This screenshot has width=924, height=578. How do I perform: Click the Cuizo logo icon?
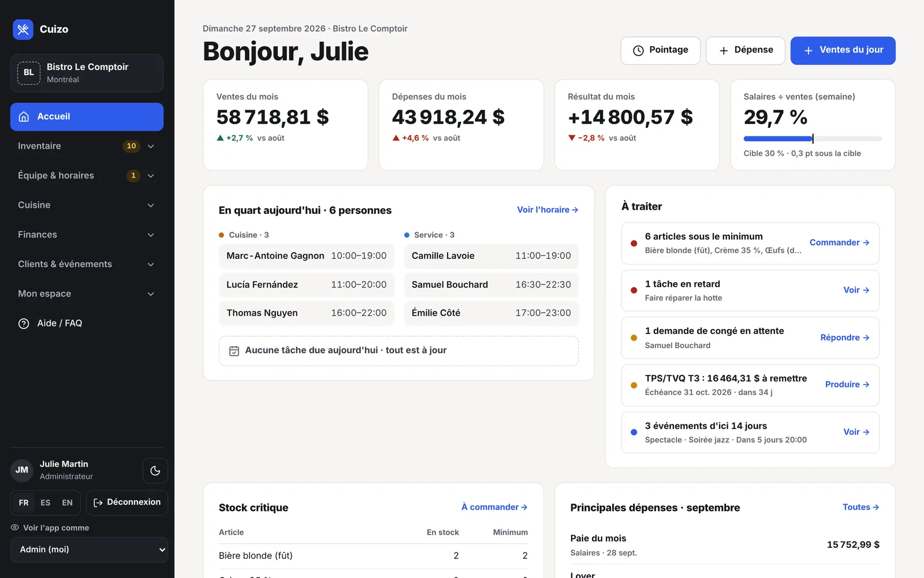[x=23, y=29]
